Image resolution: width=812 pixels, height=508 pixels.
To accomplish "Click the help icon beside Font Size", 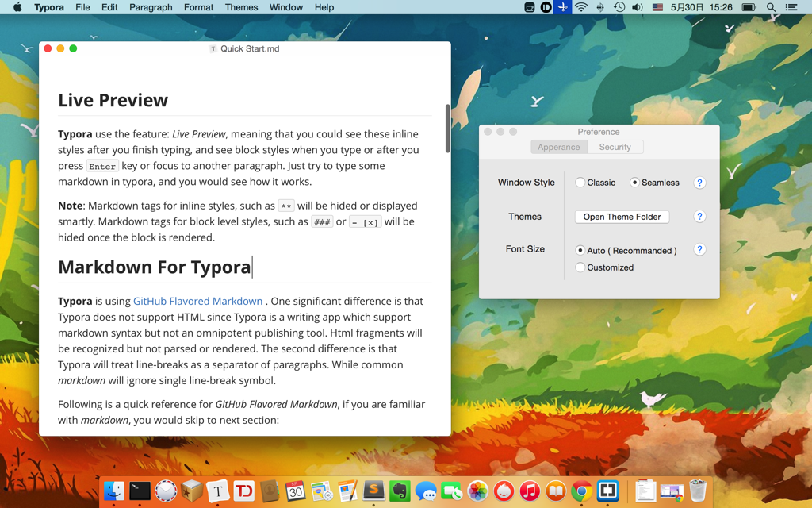I will coord(699,250).
